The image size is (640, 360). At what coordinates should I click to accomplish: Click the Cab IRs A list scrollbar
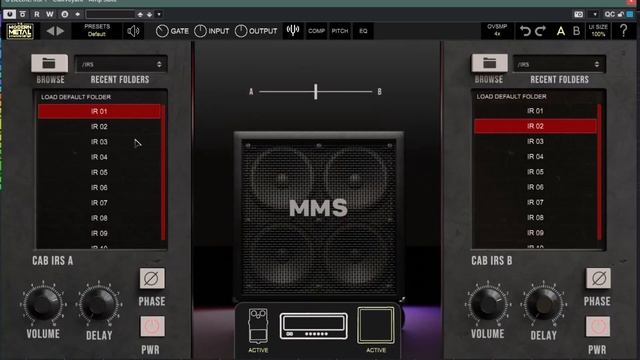click(163, 172)
